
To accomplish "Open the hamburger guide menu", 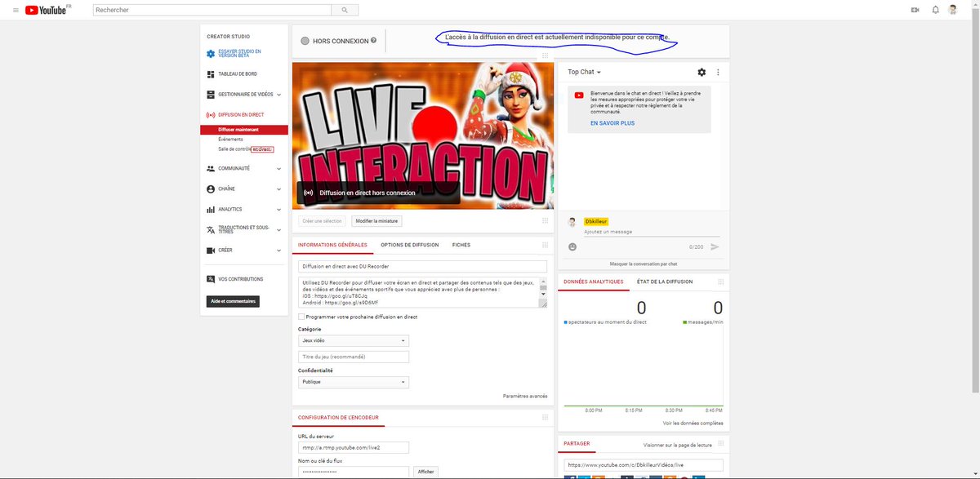I will tap(16, 10).
